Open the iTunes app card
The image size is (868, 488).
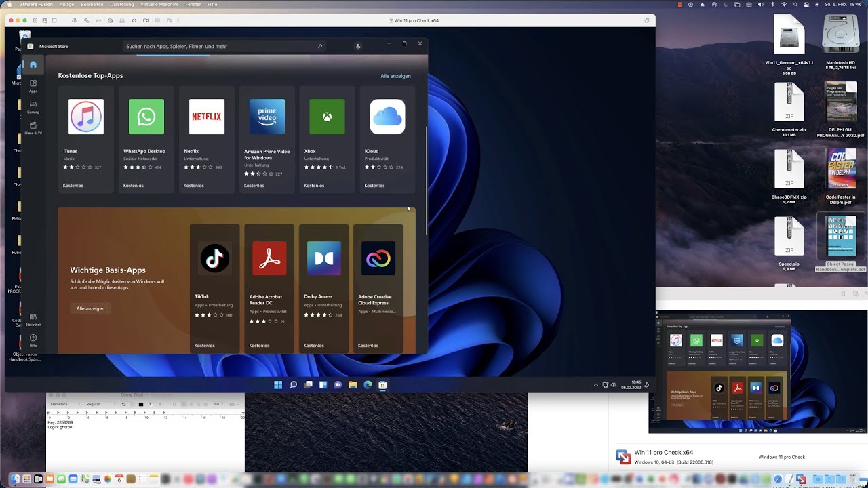pyautogui.click(x=86, y=140)
